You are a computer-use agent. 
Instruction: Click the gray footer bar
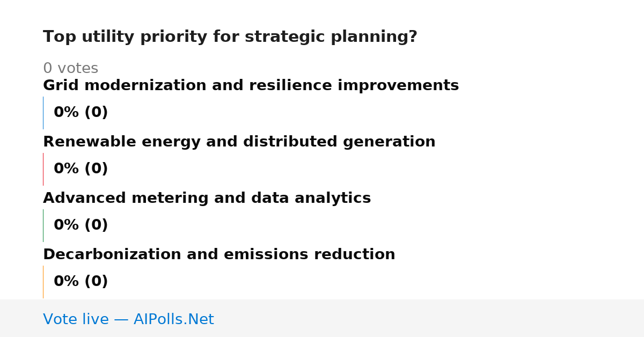(x=322, y=318)
